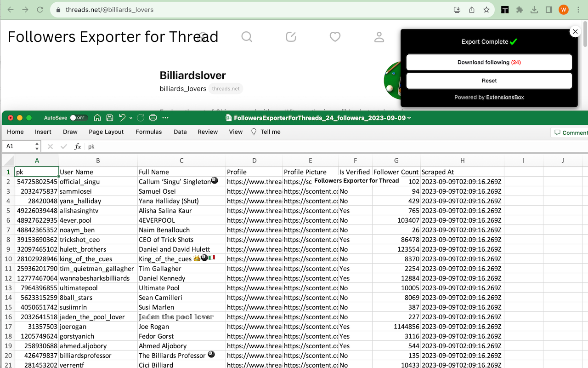Click the Threads search icon
This screenshot has height=368, width=588.
[247, 37]
